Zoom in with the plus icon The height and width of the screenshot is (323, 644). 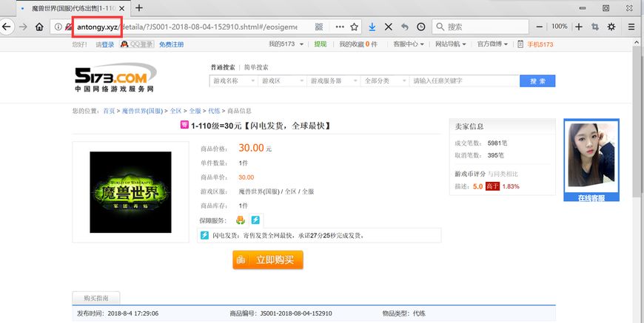[579, 27]
